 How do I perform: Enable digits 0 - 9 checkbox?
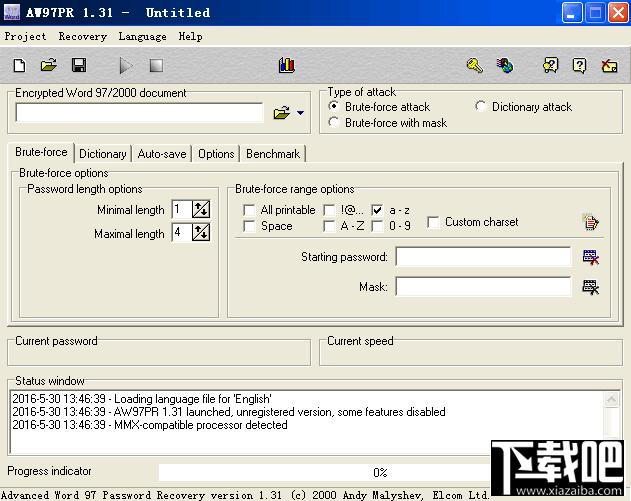[x=377, y=226]
